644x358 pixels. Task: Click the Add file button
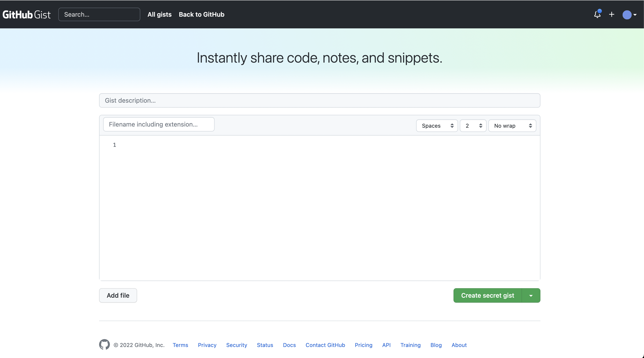tap(118, 295)
